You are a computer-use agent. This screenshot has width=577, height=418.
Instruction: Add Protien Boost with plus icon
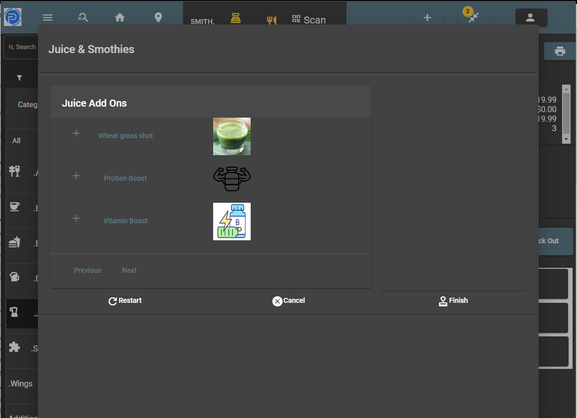click(76, 176)
